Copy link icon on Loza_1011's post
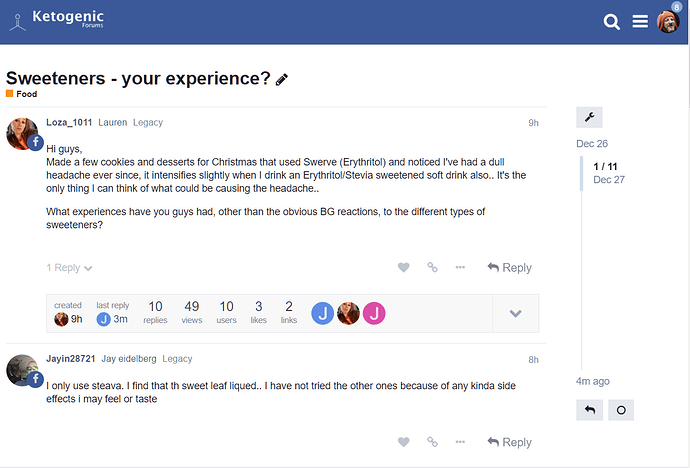The height and width of the screenshot is (468, 690). point(432,267)
